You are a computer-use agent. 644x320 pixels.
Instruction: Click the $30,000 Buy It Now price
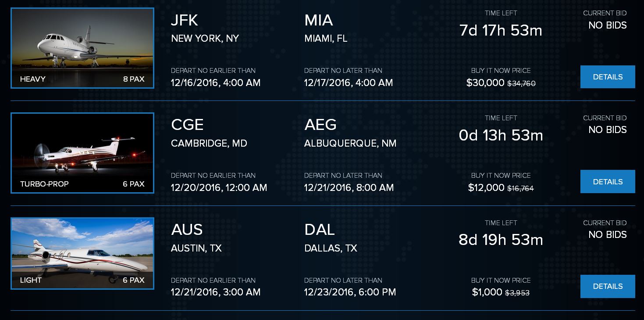click(485, 83)
